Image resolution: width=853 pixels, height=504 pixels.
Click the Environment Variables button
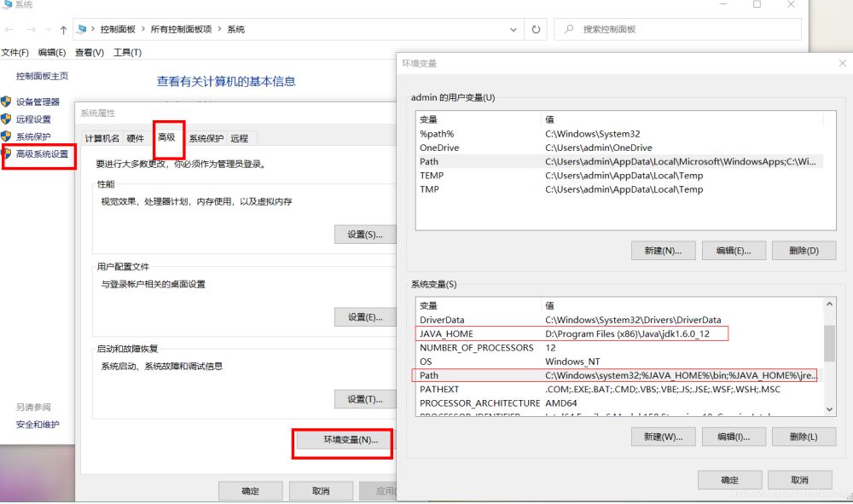tap(344, 440)
